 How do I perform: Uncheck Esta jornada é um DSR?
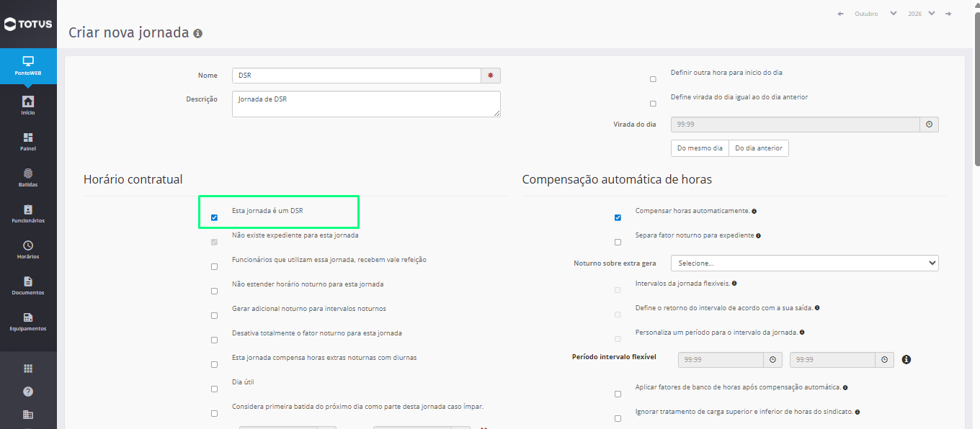[214, 217]
